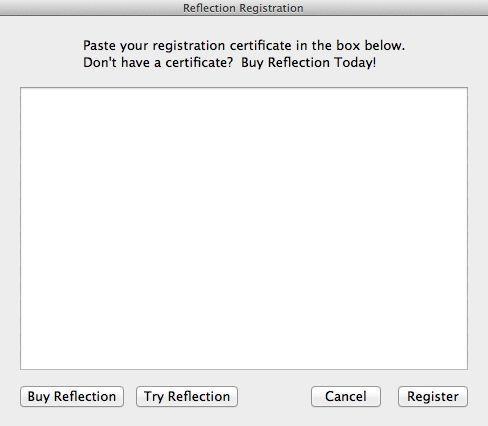
Task: Click the 'Buy Reflection Today!' text
Action: tap(309, 63)
